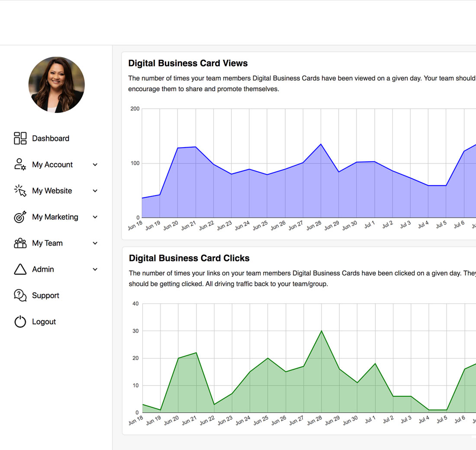The width and height of the screenshot is (476, 450).
Task: Open the My Marketing menu label
Action: coord(55,217)
